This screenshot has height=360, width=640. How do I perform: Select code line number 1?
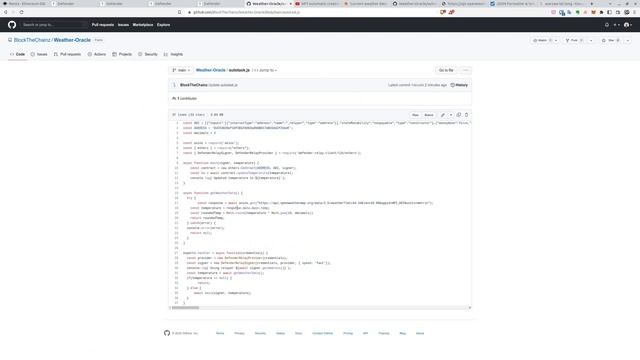point(177,123)
